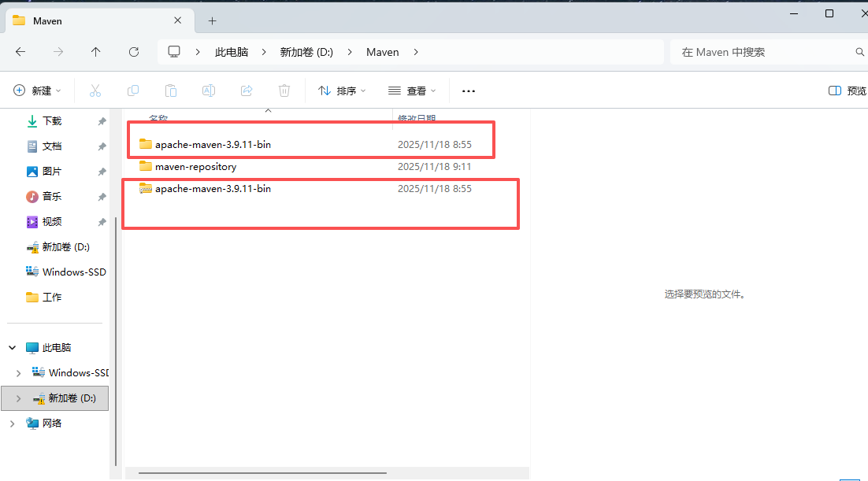Go up one directory level

point(96,52)
